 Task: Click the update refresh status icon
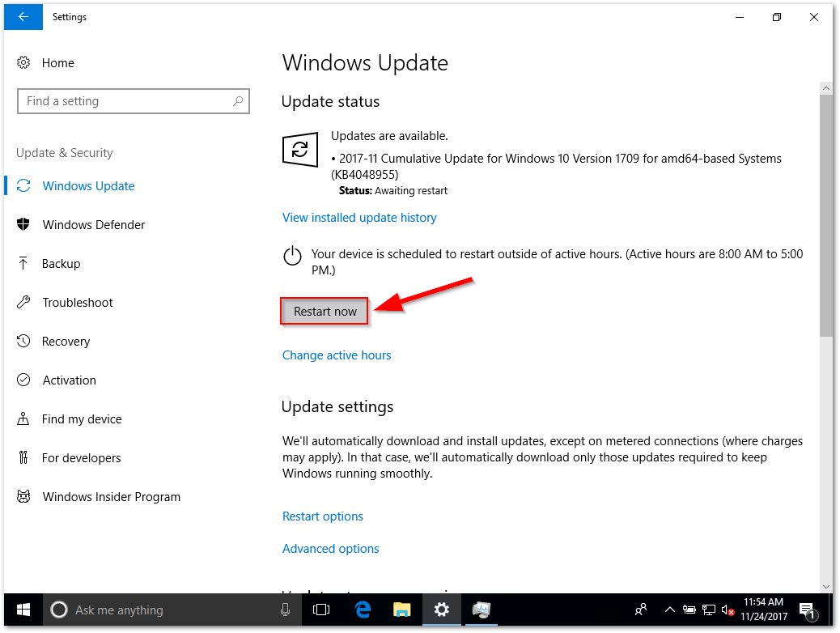(300, 150)
